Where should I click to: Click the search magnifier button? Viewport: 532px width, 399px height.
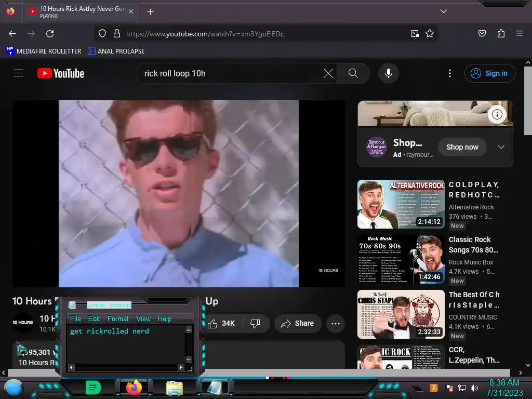point(353,73)
